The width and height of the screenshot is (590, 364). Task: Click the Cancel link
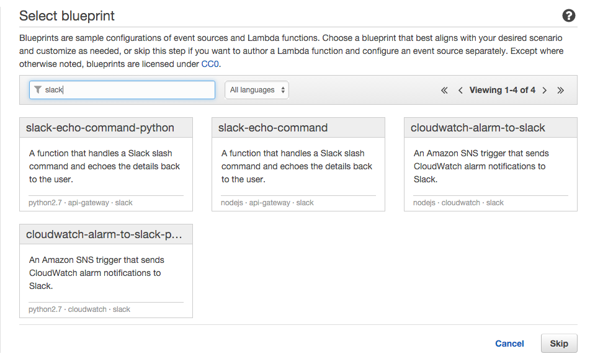coord(509,344)
